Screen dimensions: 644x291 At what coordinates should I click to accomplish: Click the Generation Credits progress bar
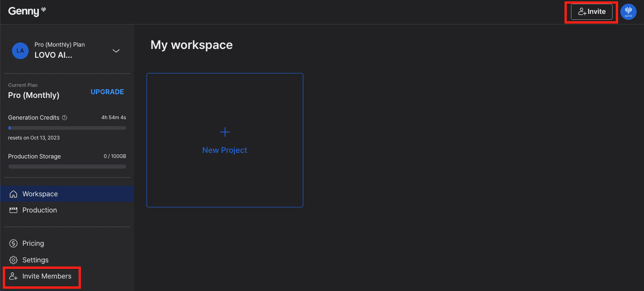pyautogui.click(x=67, y=128)
